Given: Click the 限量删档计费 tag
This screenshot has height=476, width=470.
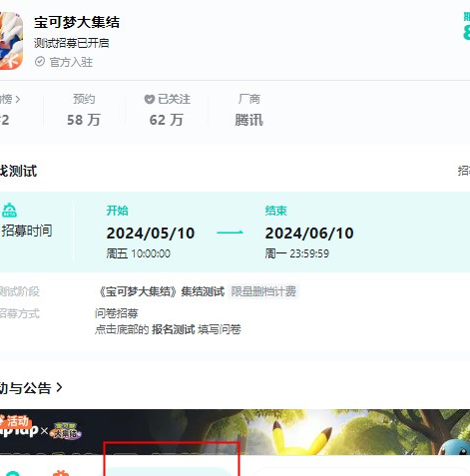Looking at the screenshot, I should [263, 291].
